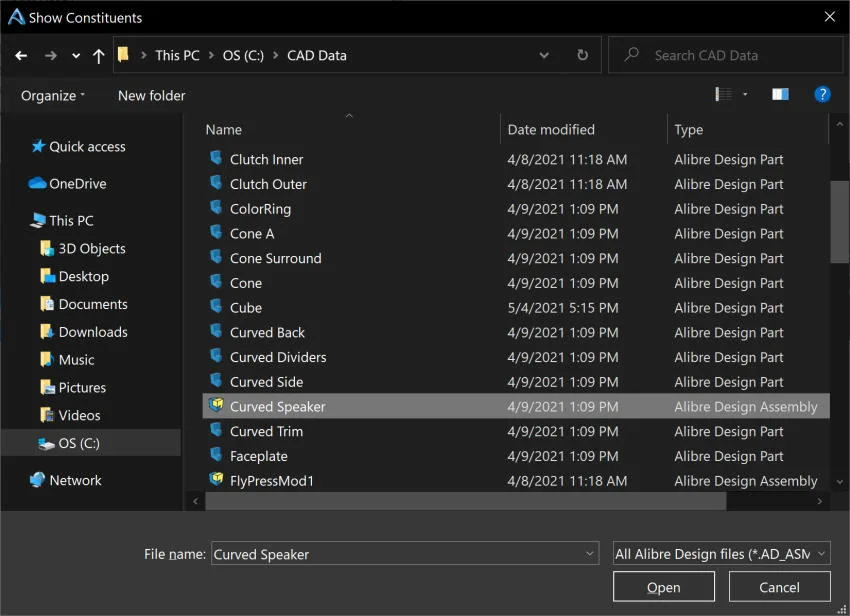Viewport: 850px width, 616px height.
Task: Select Downloads in the navigation pane
Action: pos(93,332)
